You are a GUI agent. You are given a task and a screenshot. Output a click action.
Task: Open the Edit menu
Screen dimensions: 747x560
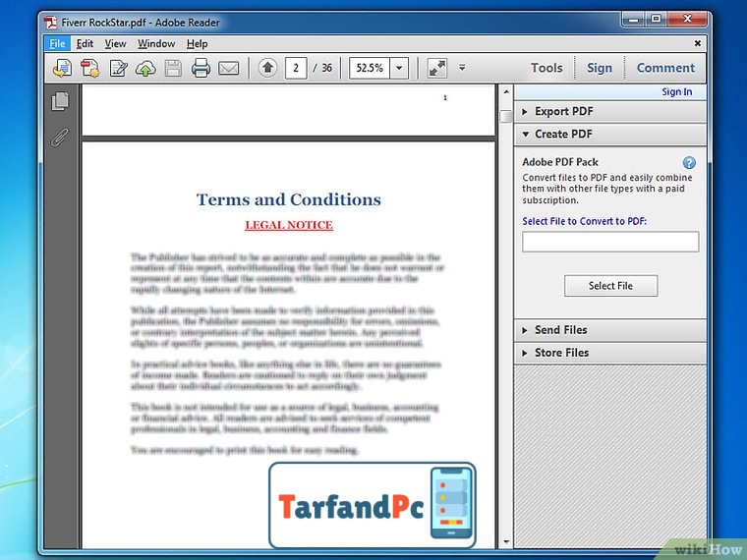pos(85,44)
